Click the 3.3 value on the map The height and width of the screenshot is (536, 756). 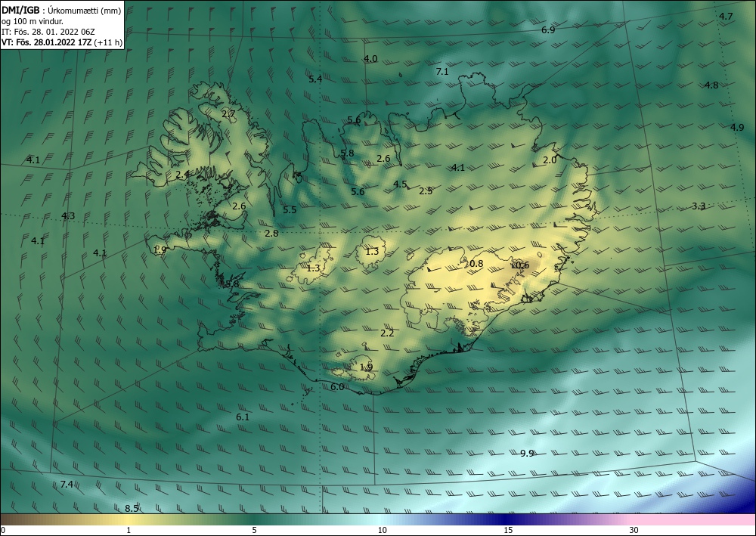coord(699,206)
